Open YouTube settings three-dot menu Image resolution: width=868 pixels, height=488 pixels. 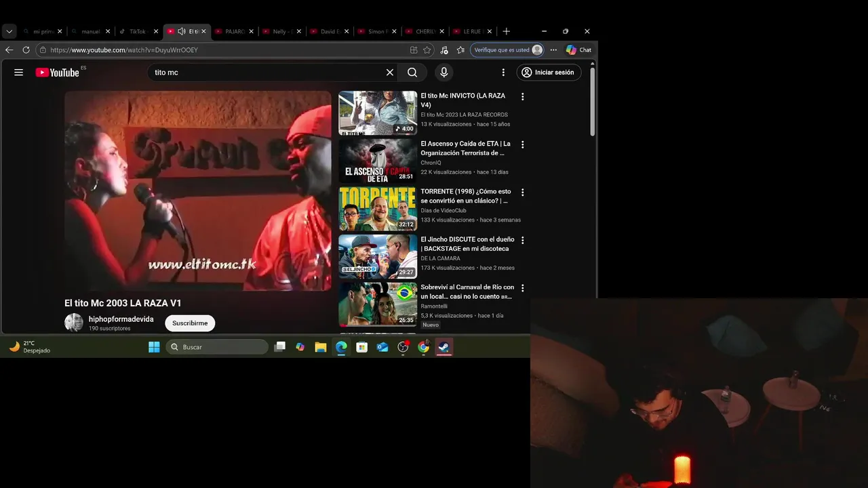coord(503,73)
